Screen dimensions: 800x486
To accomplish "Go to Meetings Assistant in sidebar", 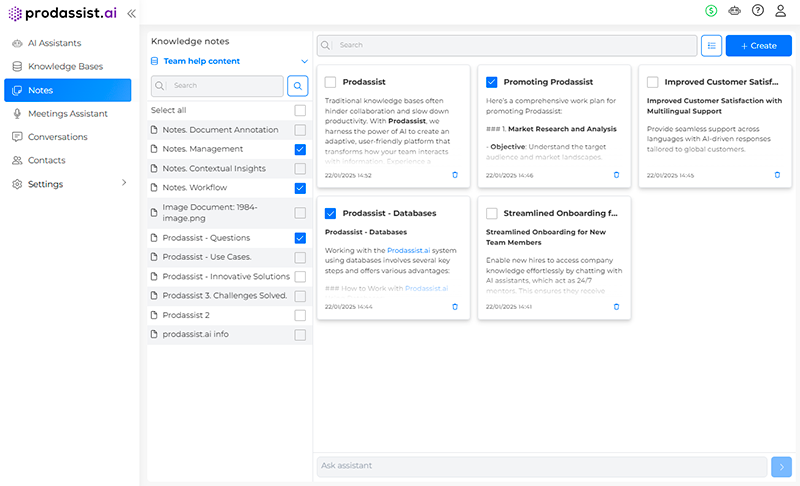I will point(67,114).
